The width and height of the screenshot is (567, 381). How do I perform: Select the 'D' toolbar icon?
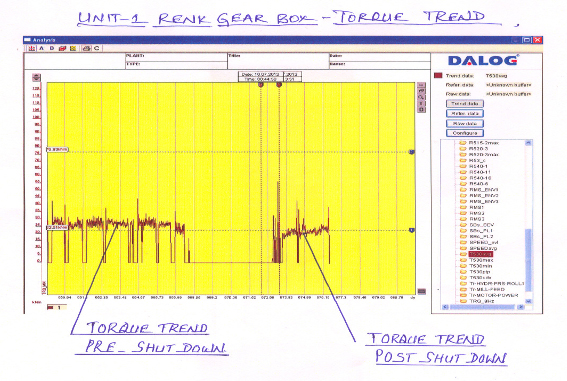[52, 48]
